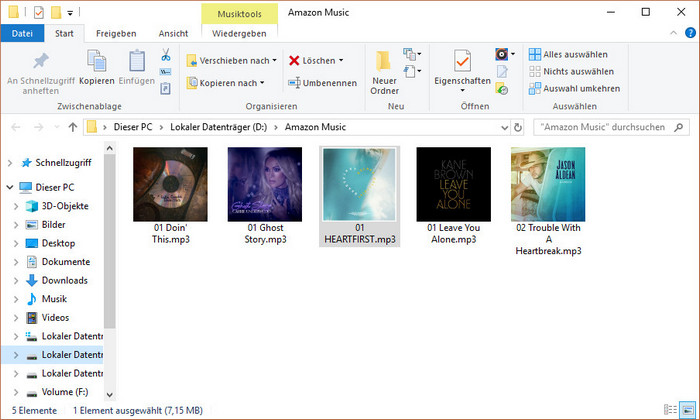
Task: Click the new item icon in Neu group
Action: (409, 54)
